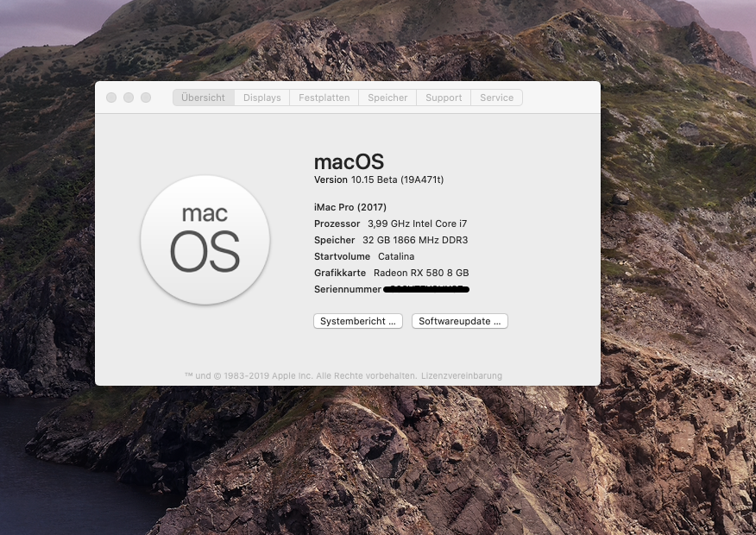Minimize the window with the middle button
Screen dimensions: 756x535
point(129,98)
